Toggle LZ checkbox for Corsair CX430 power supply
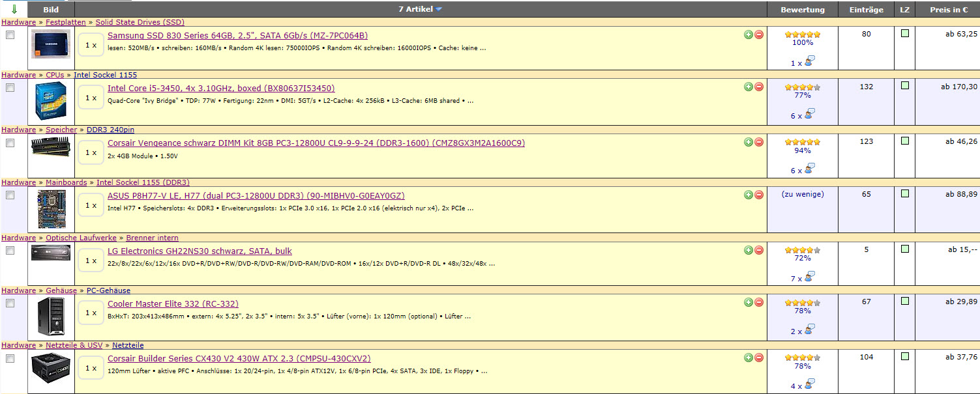980x394 pixels. pos(904,357)
